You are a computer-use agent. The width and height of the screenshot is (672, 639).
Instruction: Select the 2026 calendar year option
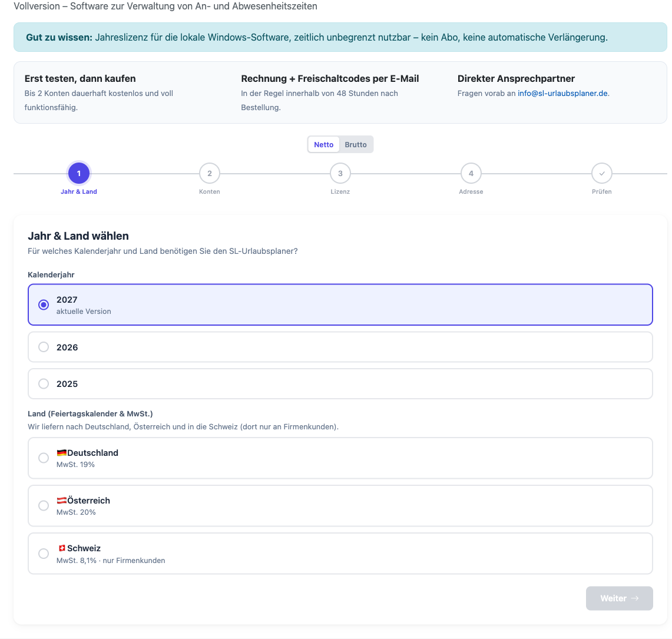pyautogui.click(x=340, y=347)
